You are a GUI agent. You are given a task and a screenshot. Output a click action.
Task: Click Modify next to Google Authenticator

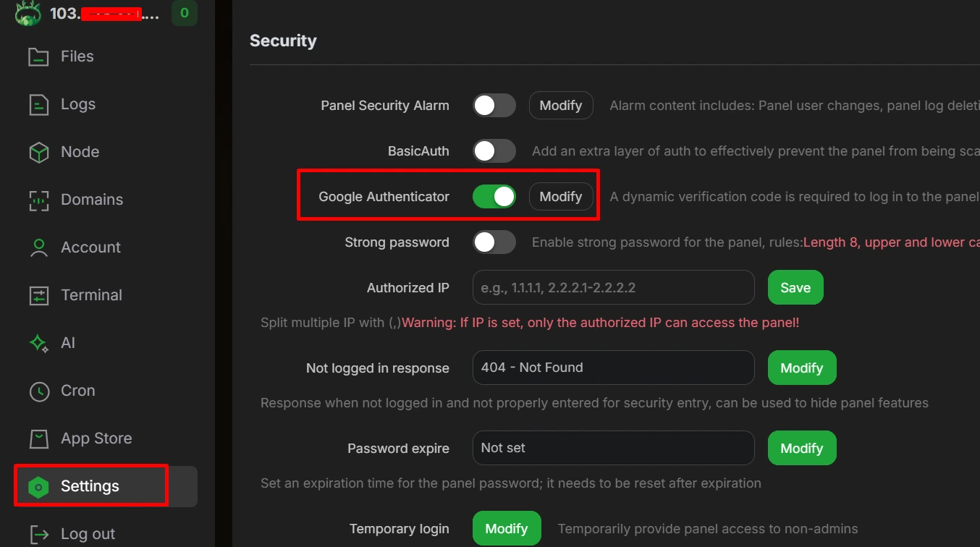coord(561,197)
